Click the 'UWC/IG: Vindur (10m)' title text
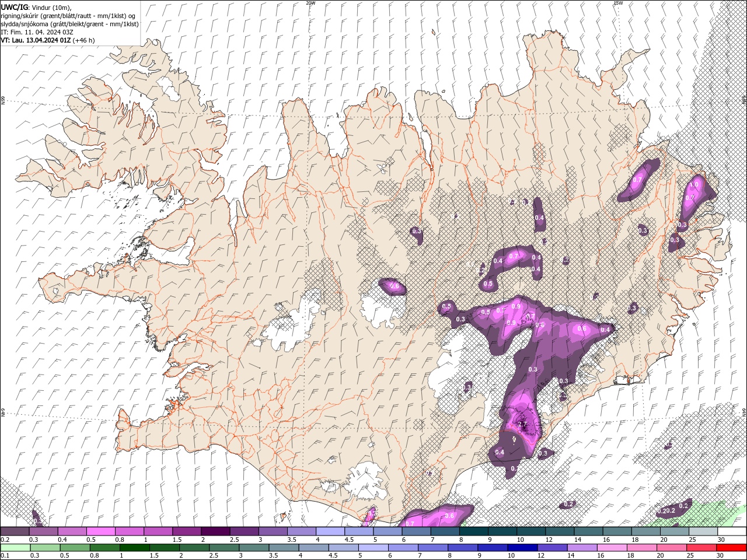 tap(36, 7)
